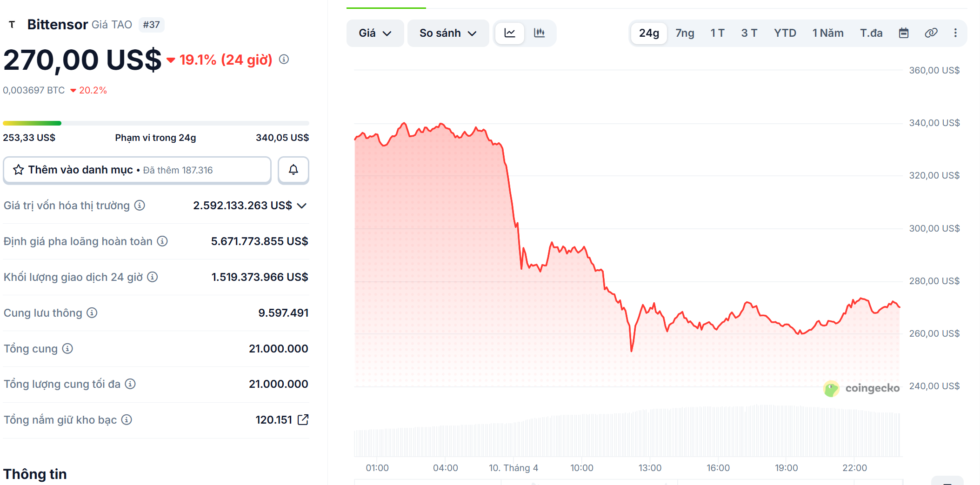Viewport: 980px width, 485px height.
Task: Click Thêm vào danh mục button
Action: click(x=137, y=170)
